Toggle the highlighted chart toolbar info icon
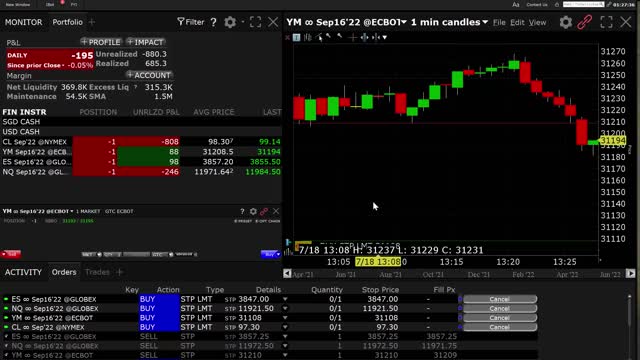This screenshot has width=640, height=360. pyautogui.click(x=297, y=38)
